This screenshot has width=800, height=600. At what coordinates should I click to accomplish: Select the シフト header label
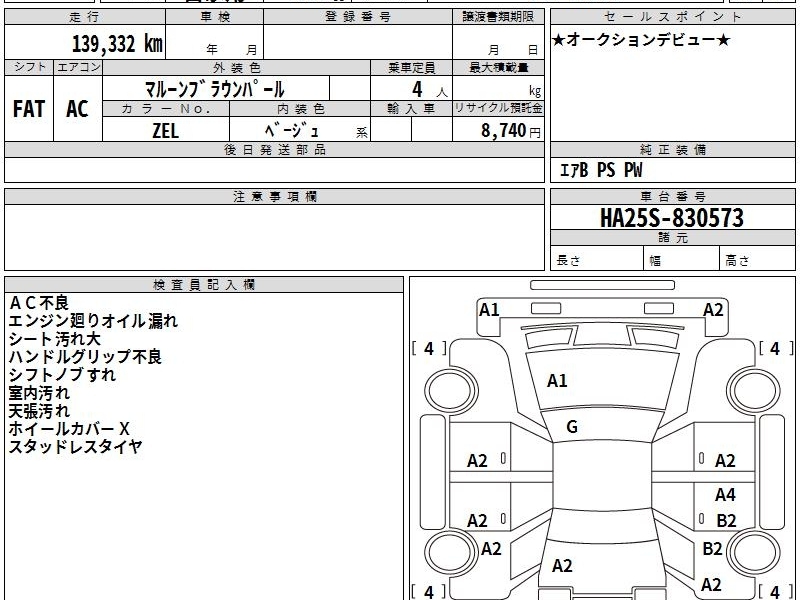coord(29,67)
